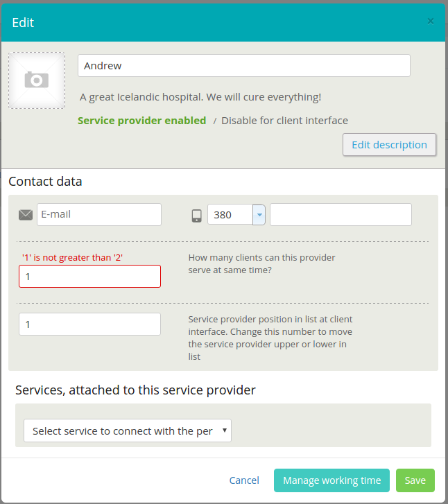The image size is (448, 504).
Task: Click the mobile phone icon
Action: point(196,216)
